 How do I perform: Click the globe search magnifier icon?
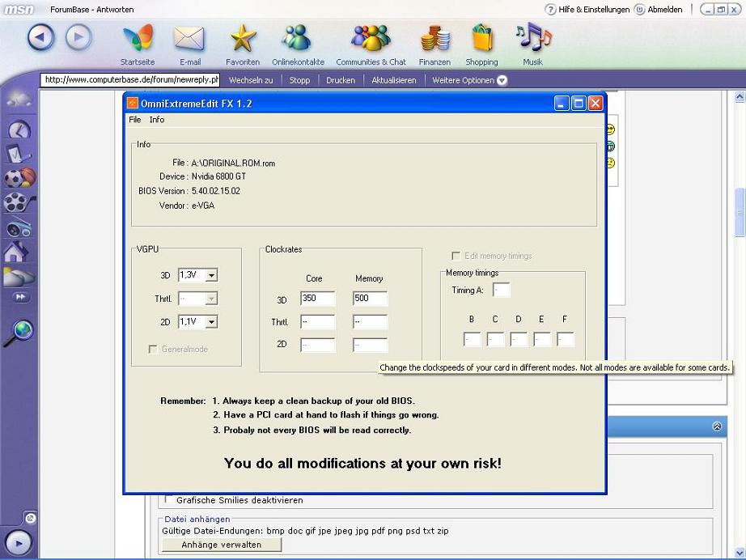click(19, 333)
